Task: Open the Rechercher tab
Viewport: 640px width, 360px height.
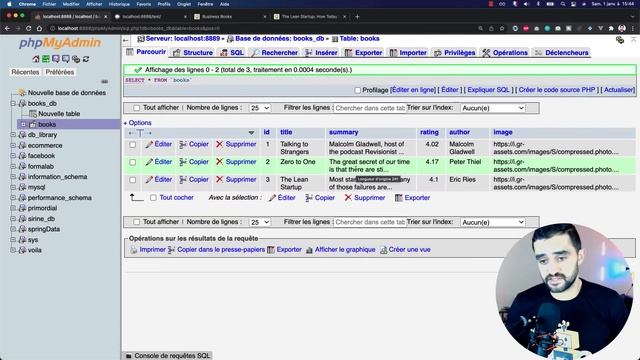Action: (274, 53)
